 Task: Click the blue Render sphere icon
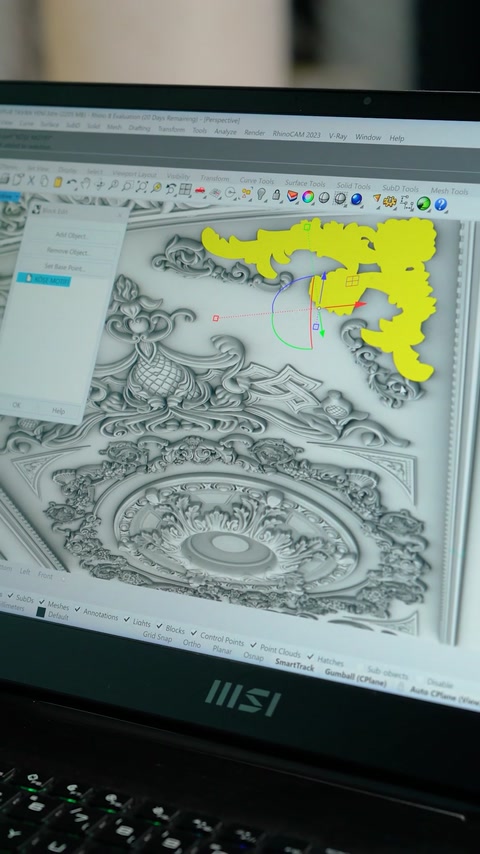pyautogui.click(x=357, y=199)
